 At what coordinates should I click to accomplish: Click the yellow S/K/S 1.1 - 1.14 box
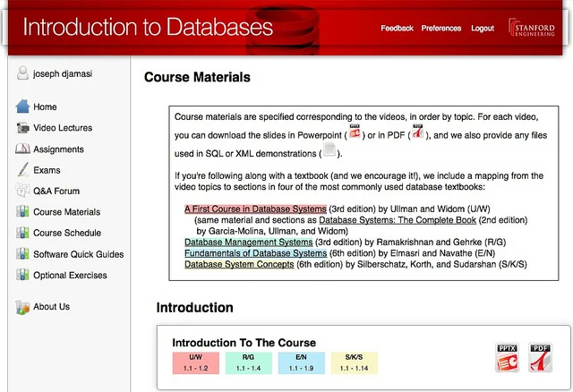[x=355, y=362]
